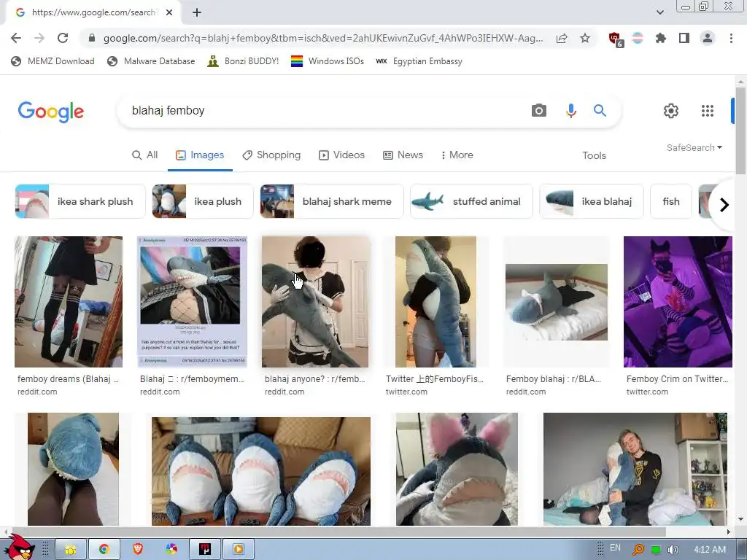
Task: Bookmark this page with the star
Action: [x=585, y=38]
